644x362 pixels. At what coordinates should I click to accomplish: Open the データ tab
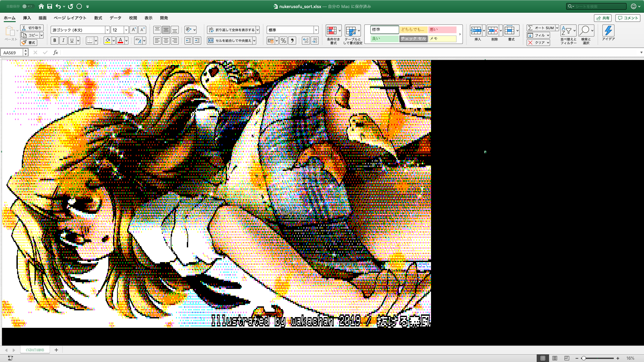(115, 18)
